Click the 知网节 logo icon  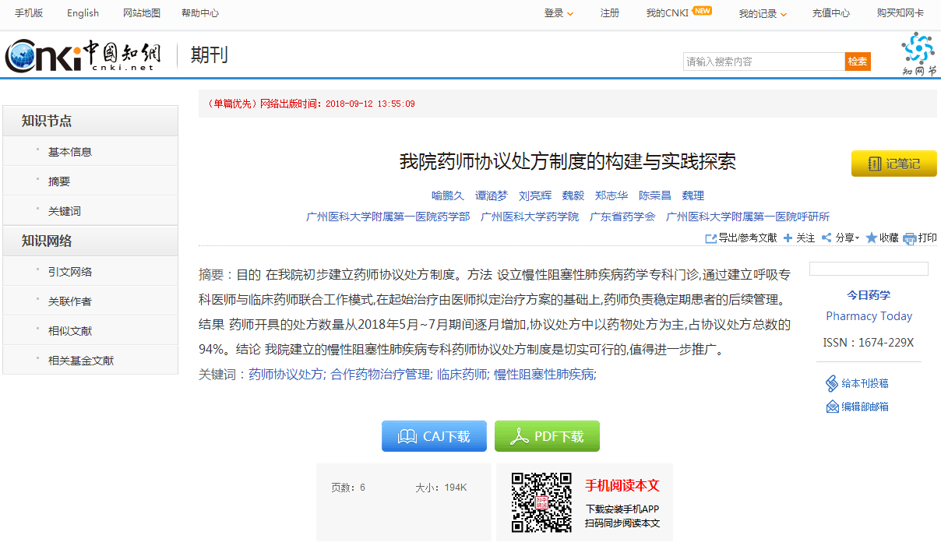[x=918, y=53]
